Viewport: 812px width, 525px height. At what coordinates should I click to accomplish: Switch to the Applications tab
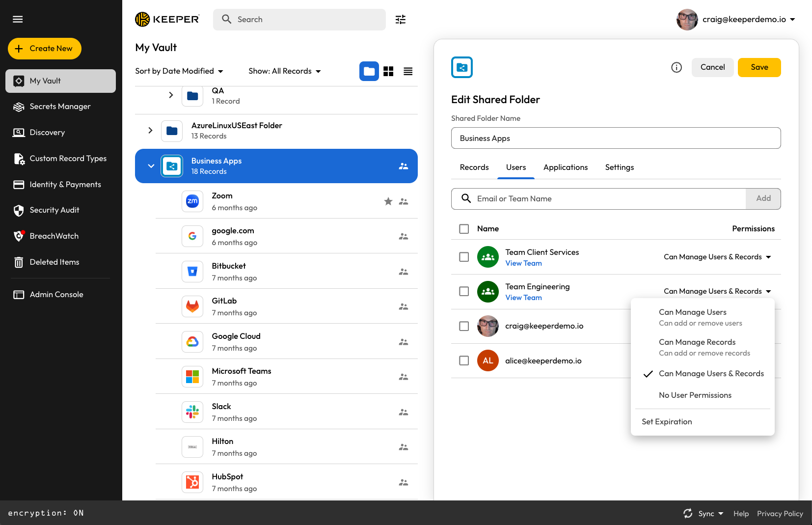566,167
